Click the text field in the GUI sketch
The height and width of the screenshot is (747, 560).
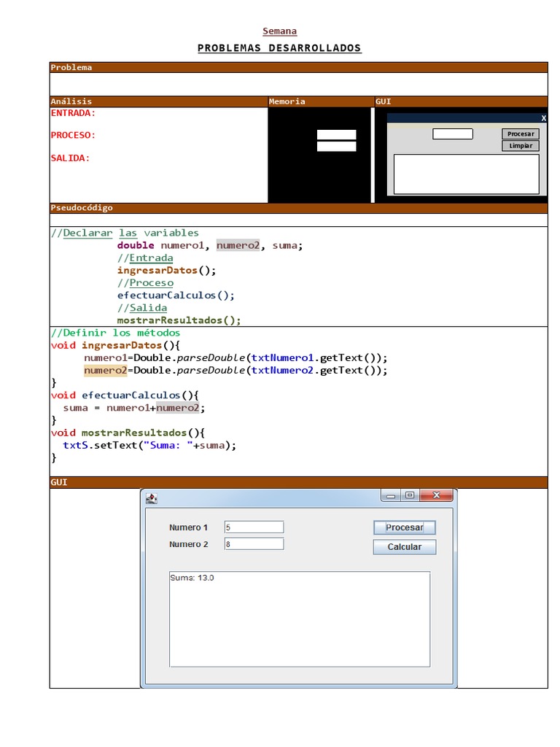tap(452, 134)
